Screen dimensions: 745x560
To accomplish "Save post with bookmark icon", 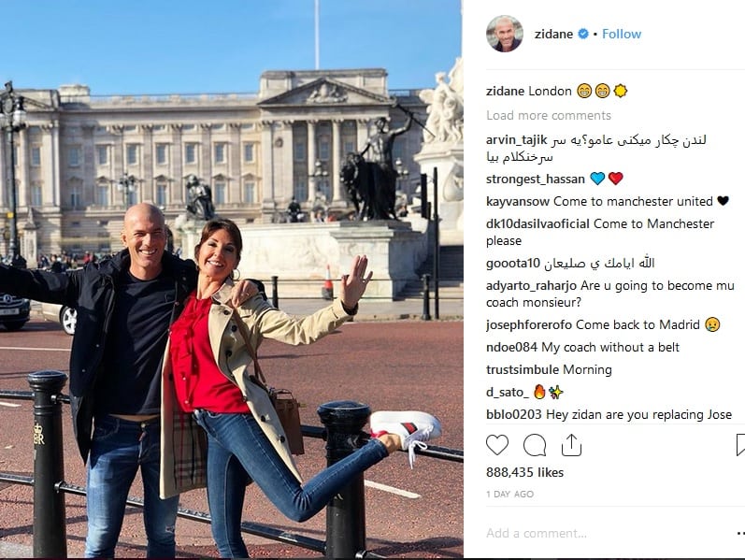I will 740,445.
